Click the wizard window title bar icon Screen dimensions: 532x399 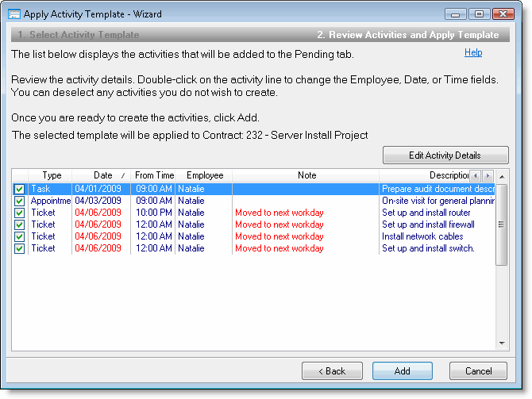coord(14,13)
